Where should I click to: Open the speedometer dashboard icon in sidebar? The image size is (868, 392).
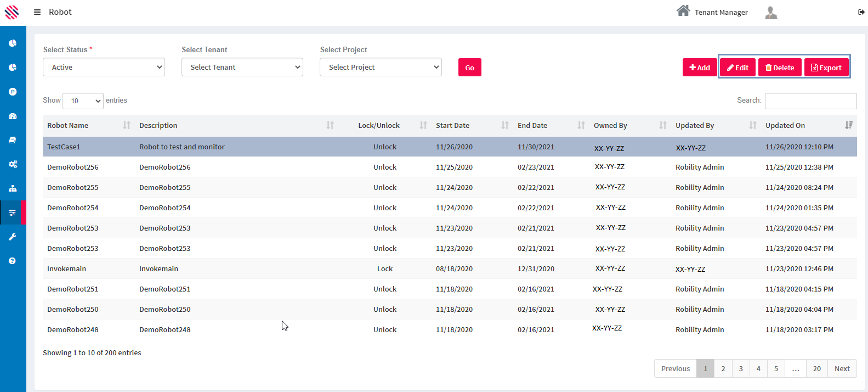pyautogui.click(x=13, y=116)
